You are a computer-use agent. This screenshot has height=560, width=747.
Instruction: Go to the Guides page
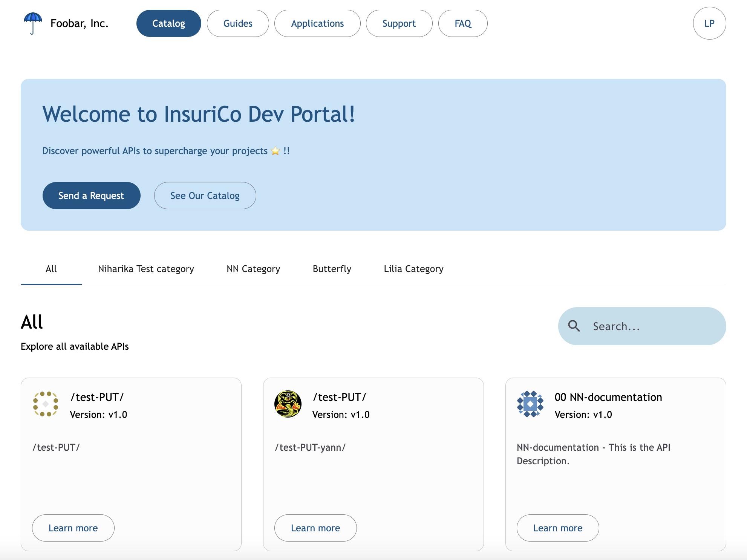coord(238,23)
